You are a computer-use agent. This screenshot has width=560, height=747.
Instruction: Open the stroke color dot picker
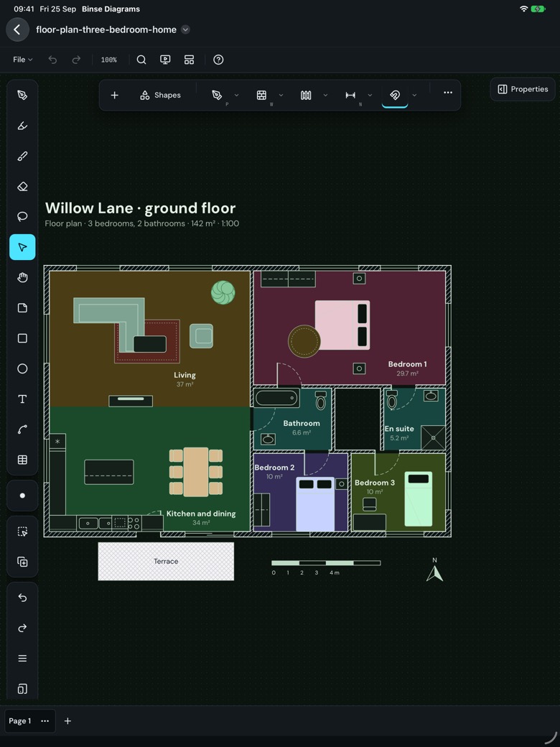click(x=22, y=496)
